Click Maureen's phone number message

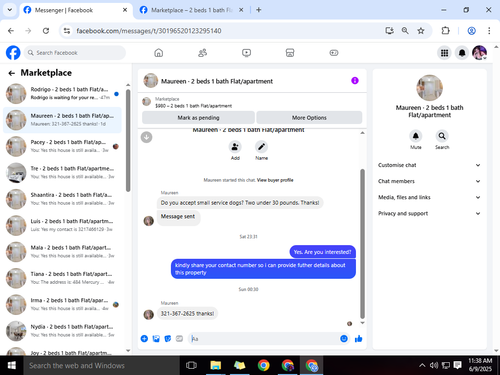pyautogui.click(x=187, y=313)
